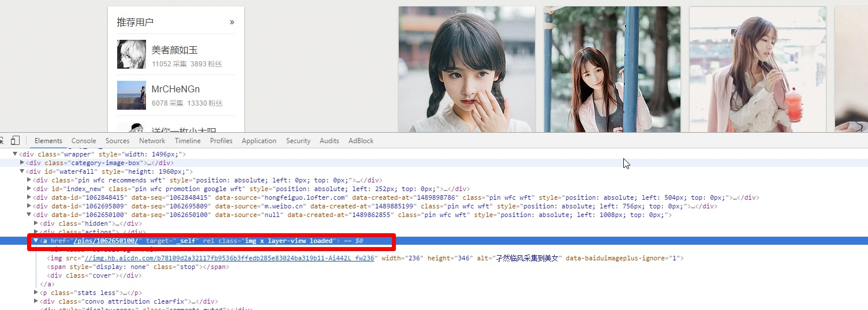The width and height of the screenshot is (868, 310).
Task: Click the » arrow beside 推荐用户
Action: 232,22
